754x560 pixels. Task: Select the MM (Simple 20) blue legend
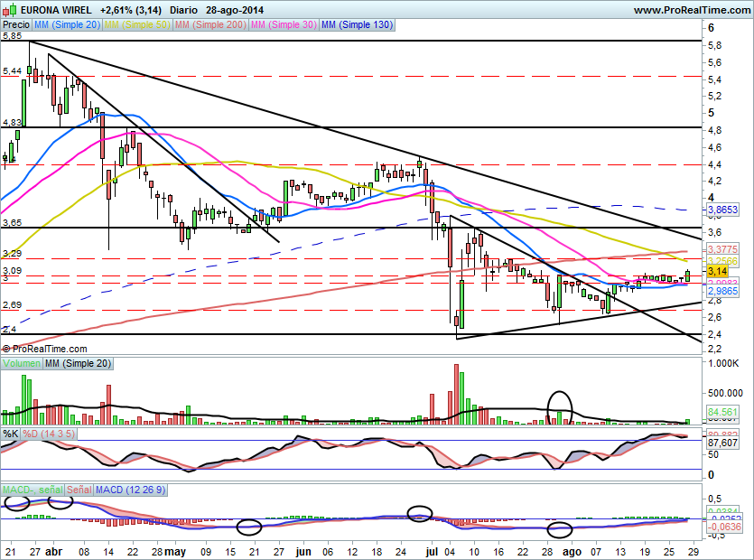[x=68, y=25]
